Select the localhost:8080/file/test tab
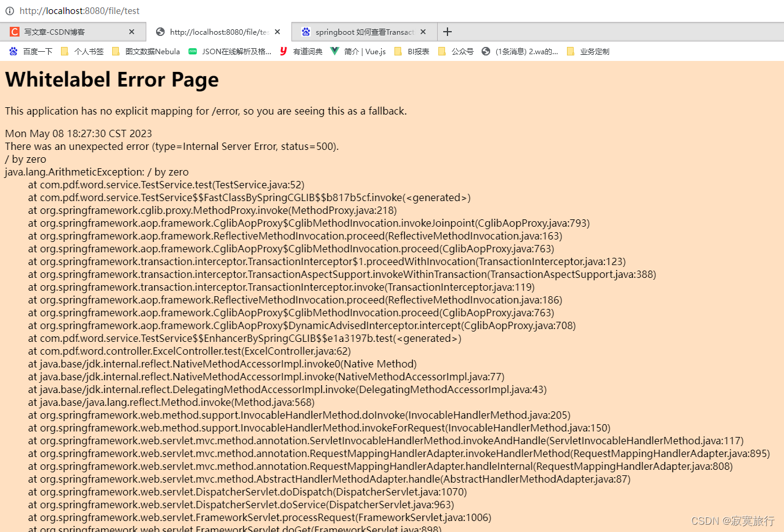The image size is (784, 532). (x=219, y=32)
